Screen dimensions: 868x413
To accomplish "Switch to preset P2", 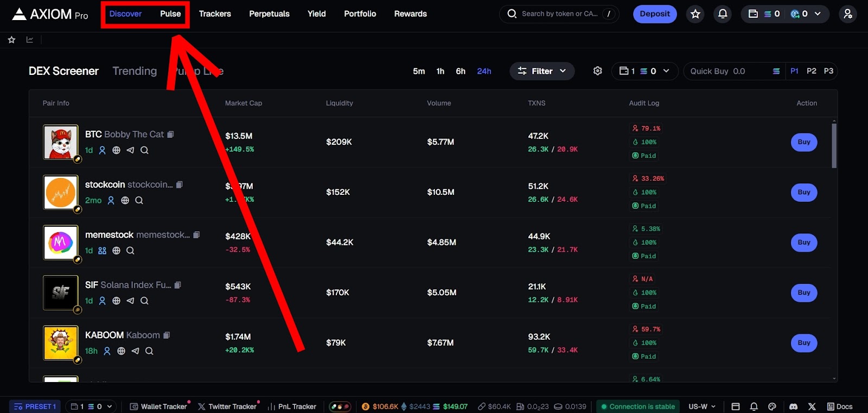I will (812, 71).
